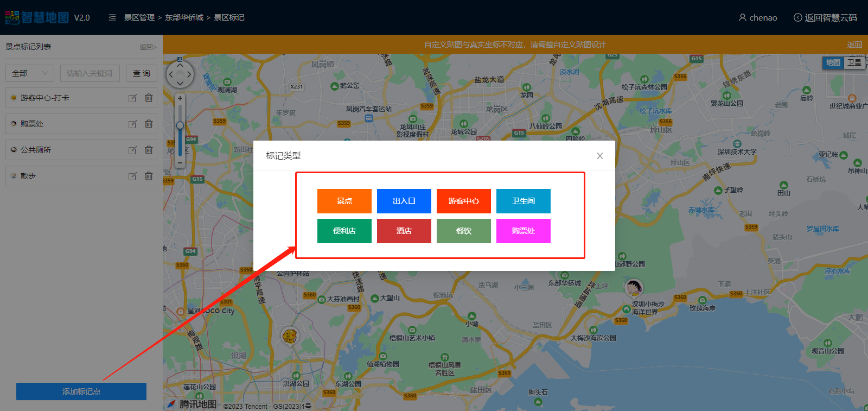Click edit icon for 游客中心-打卡 marker
Viewport: 868px width, 411px height.
(x=132, y=98)
